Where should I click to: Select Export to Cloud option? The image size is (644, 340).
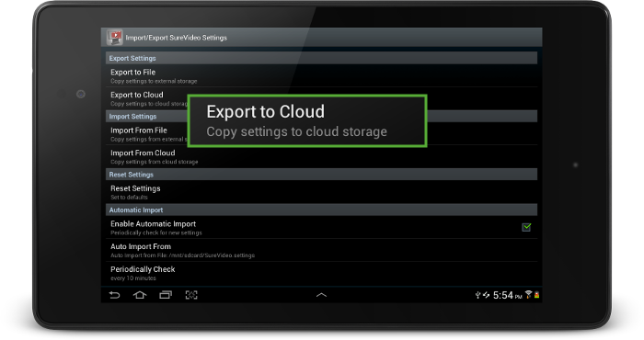pyautogui.click(x=321, y=98)
